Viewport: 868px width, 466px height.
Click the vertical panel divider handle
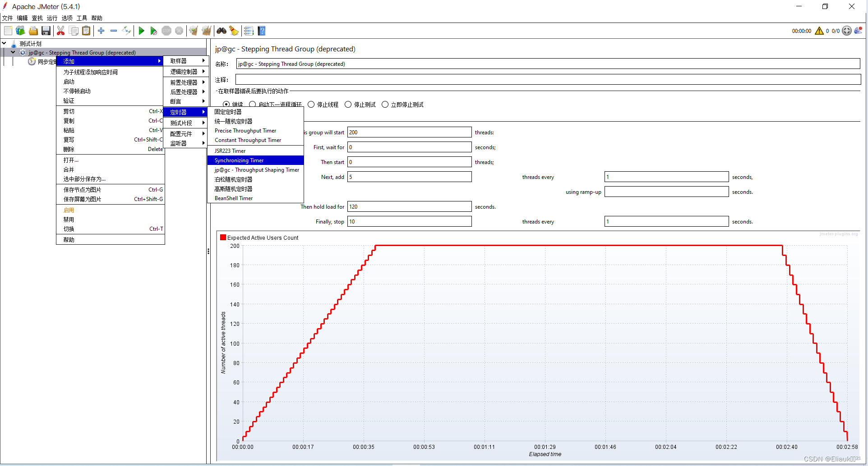208,251
